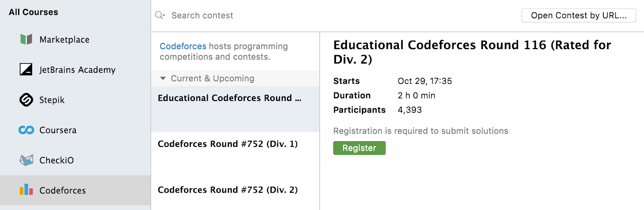Click the Marketplace book icon
644x210 pixels.
[x=26, y=39]
